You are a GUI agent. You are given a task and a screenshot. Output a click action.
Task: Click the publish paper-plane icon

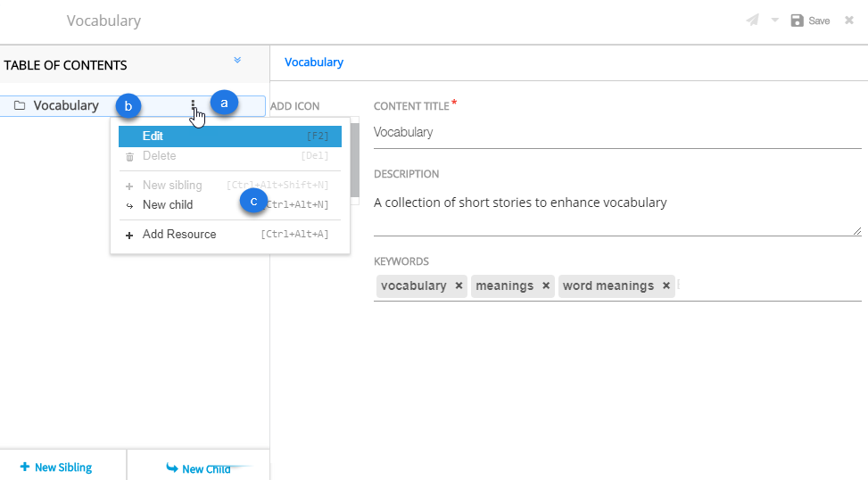click(753, 21)
